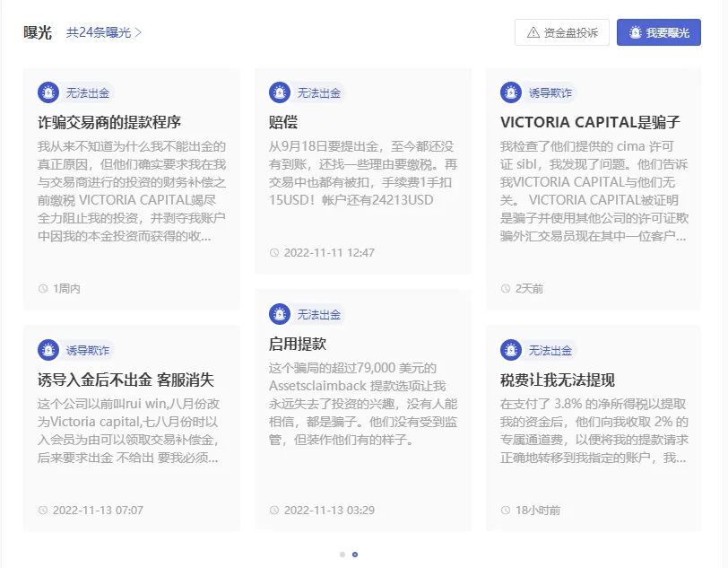
Task: Click description starting 在支付了 3.8%
Action: pos(594,431)
